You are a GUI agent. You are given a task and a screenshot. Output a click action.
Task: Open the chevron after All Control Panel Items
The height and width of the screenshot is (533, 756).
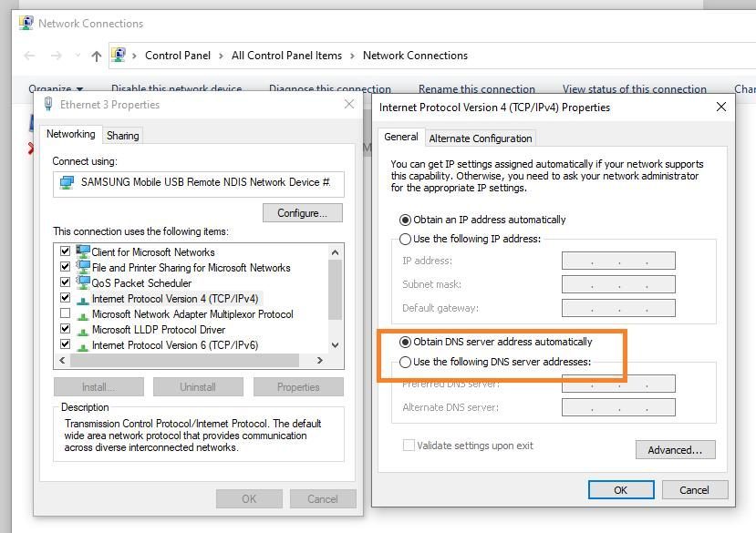[352, 56]
